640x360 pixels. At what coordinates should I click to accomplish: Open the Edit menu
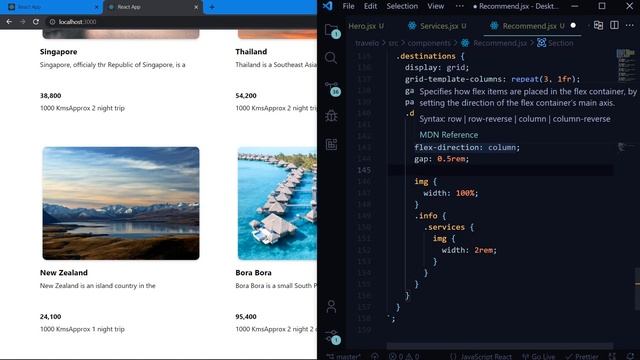click(370, 6)
